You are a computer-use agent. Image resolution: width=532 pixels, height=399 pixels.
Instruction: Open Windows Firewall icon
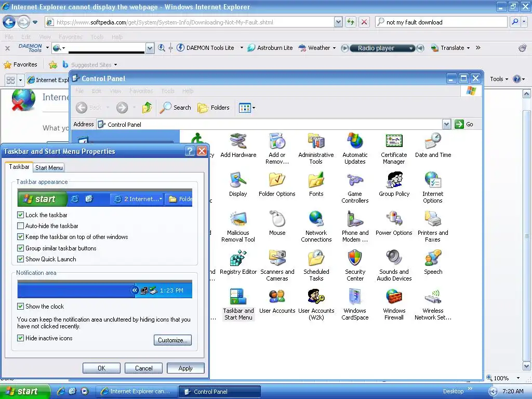[394, 304]
